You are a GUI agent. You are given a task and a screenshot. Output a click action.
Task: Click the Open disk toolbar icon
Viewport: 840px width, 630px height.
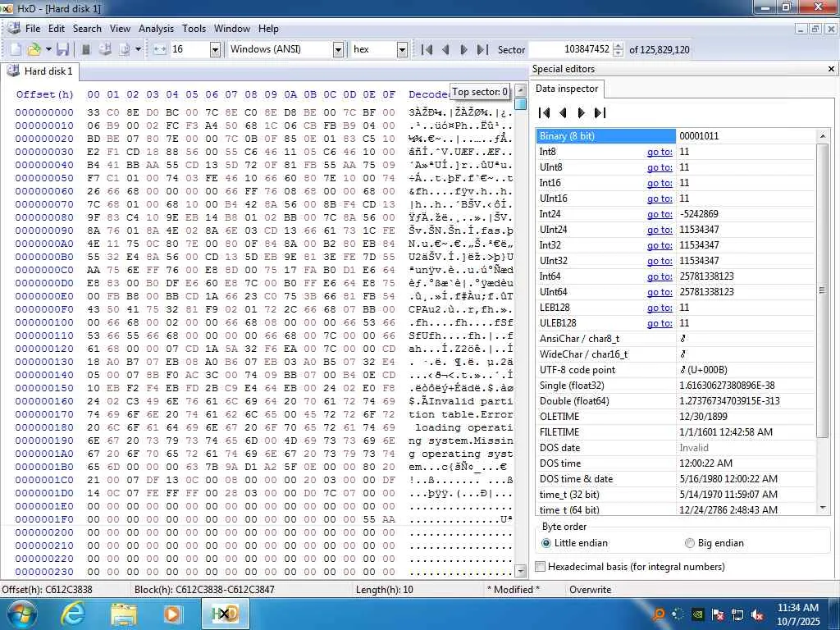tap(105, 49)
